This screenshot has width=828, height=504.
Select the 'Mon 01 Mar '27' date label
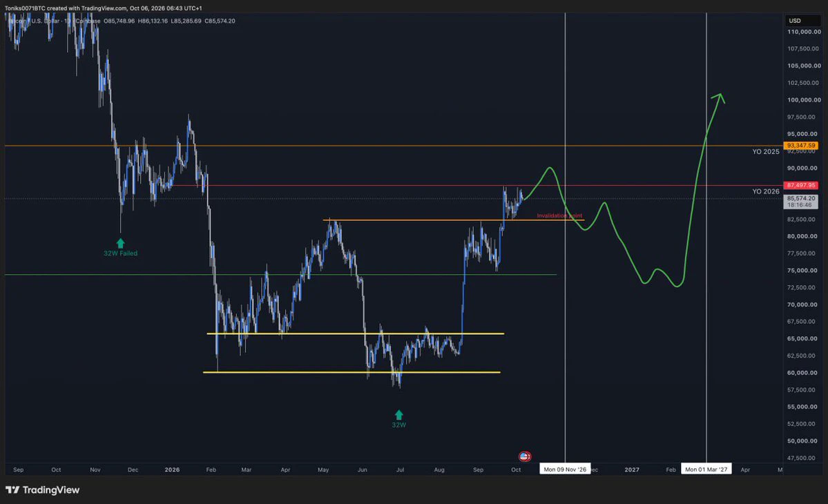706,469
